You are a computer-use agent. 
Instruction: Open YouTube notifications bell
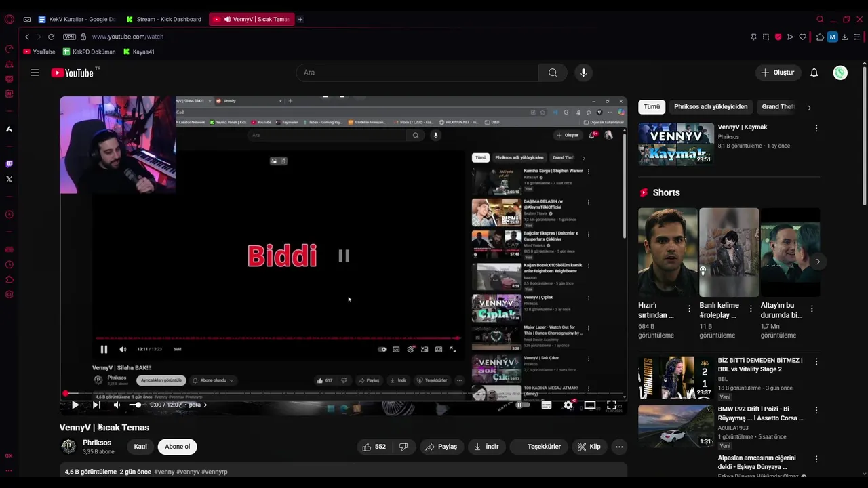[814, 73]
